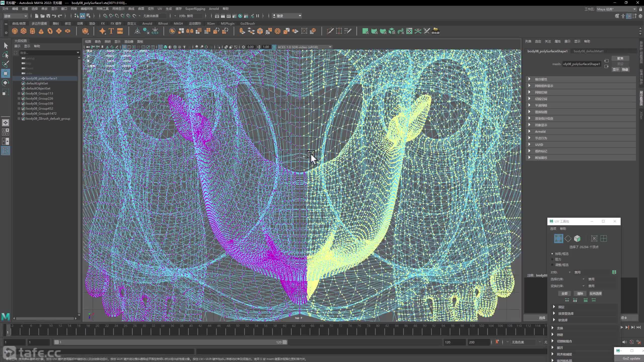The height and width of the screenshot is (362, 644).
Task: Select the pick/marquee radio option
Action: point(552,254)
